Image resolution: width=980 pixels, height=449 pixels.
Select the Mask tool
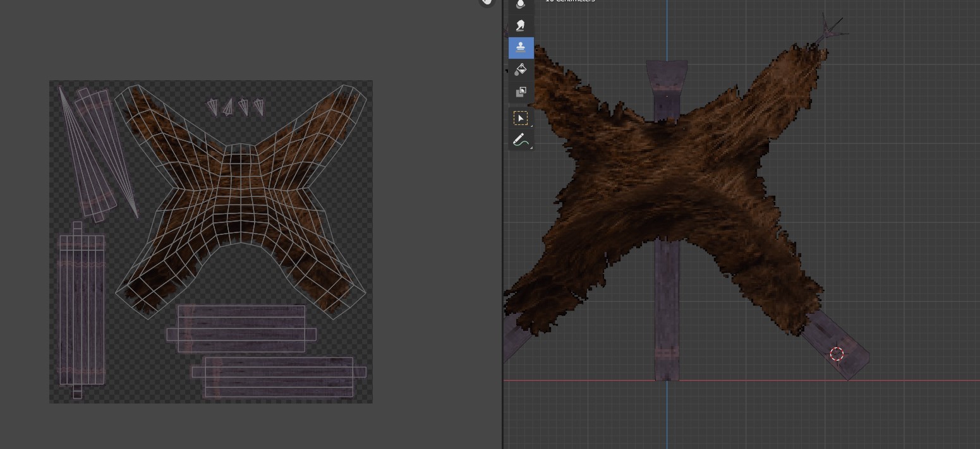[521, 92]
